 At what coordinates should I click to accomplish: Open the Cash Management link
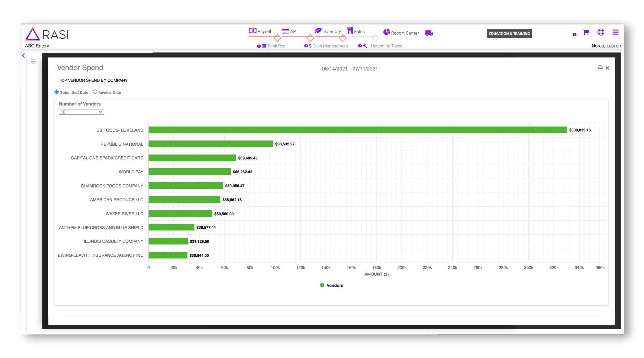(x=330, y=46)
